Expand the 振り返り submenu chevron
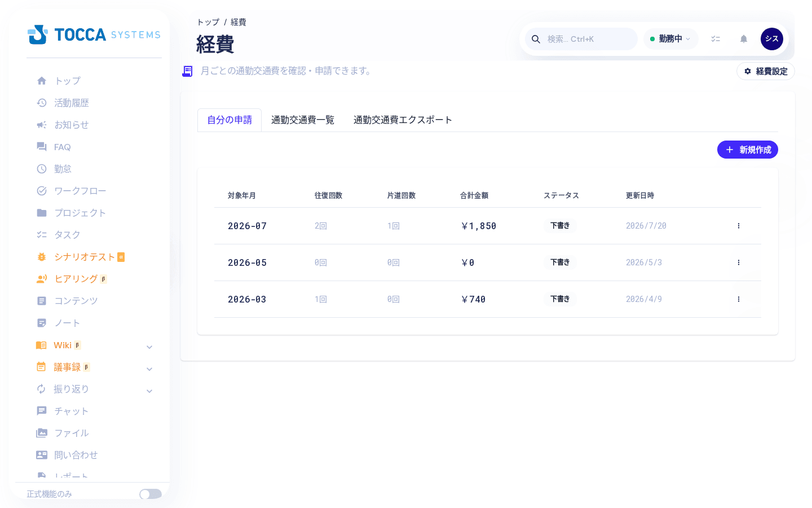Viewport: 812px width, 508px height. pyautogui.click(x=149, y=391)
